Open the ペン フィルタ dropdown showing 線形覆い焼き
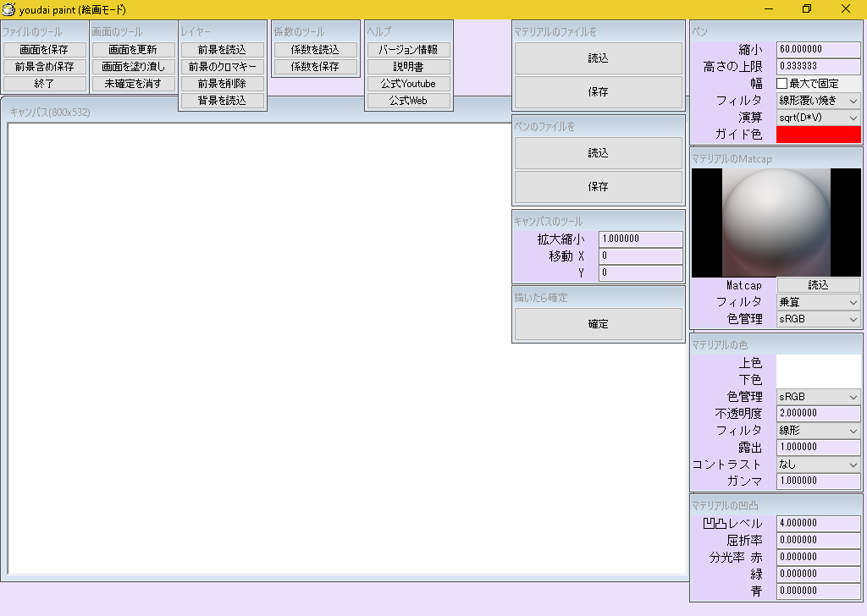The image size is (867, 616). (817, 100)
